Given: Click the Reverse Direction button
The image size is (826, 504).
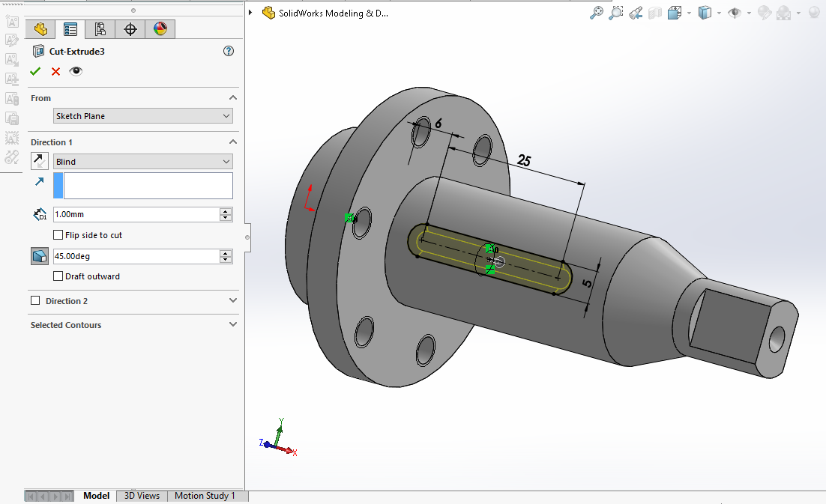Looking at the screenshot, I should [x=40, y=161].
